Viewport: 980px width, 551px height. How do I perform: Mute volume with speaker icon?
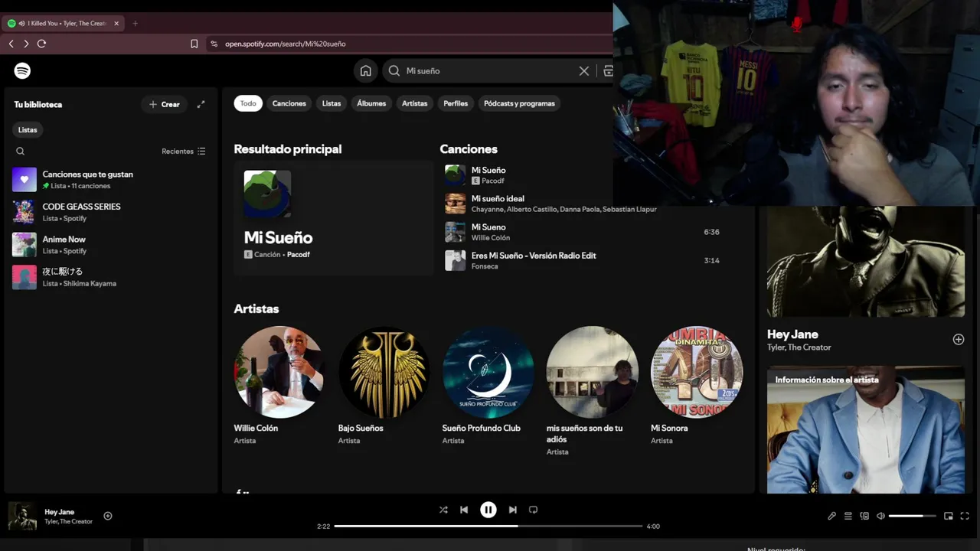[x=880, y=516]
